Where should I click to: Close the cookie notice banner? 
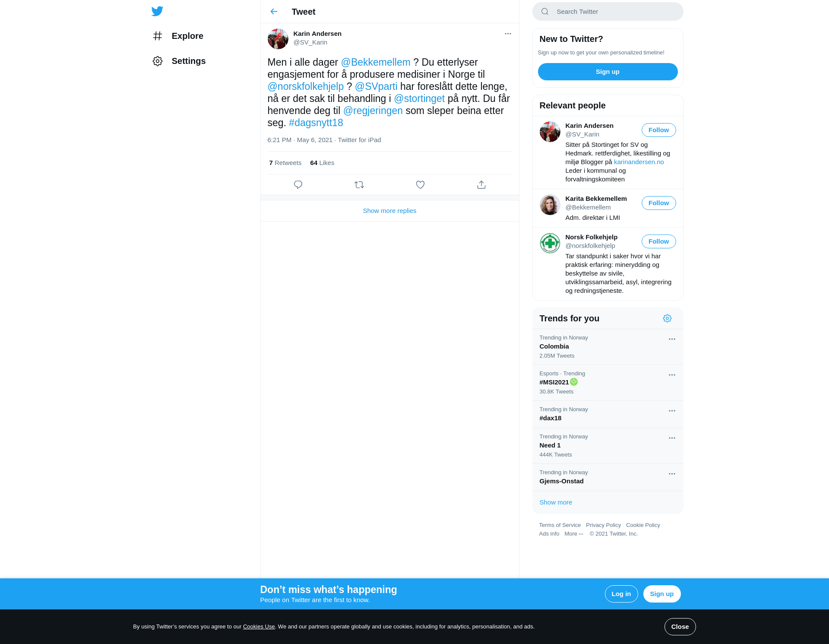(680, 627)
